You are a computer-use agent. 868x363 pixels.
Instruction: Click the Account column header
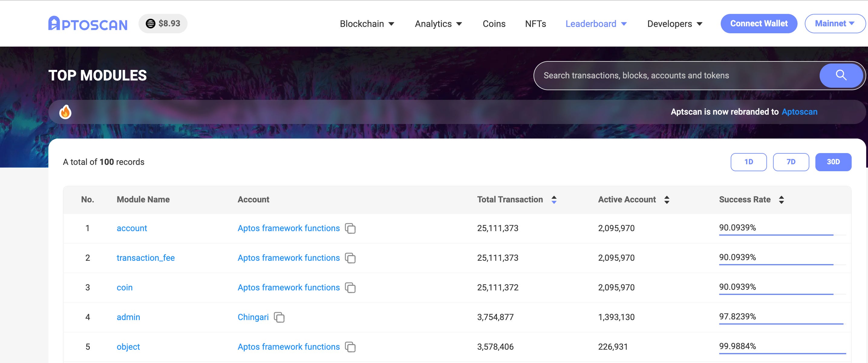(x=253, y=200)
